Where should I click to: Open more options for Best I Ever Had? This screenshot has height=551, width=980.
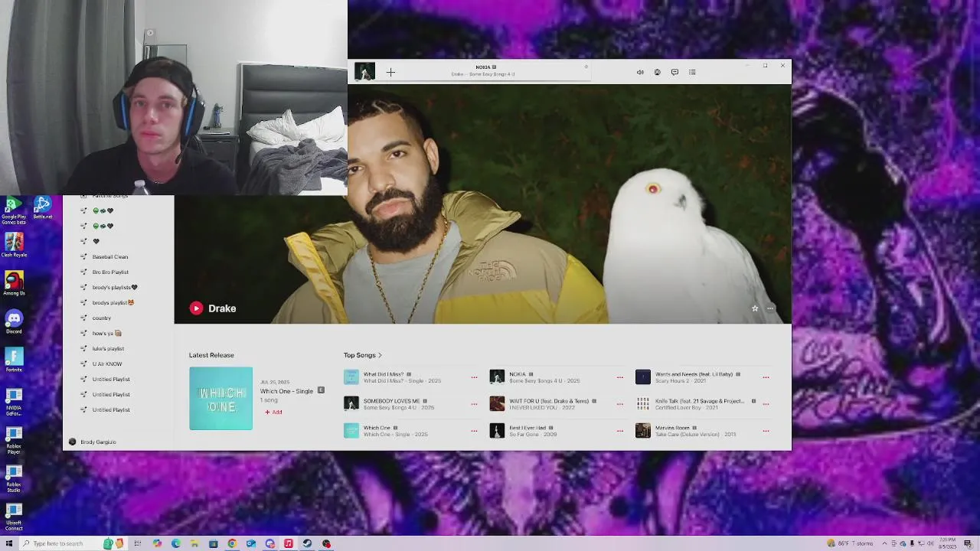pyautogui.click(x=620, y=431)
